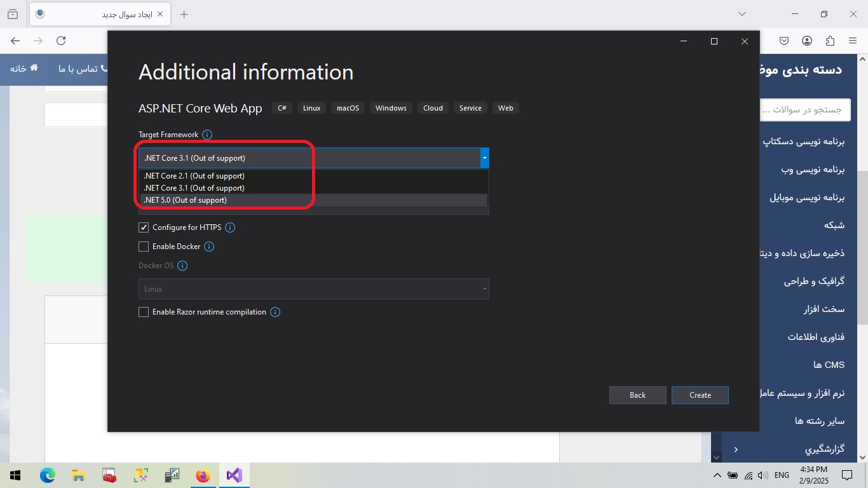Open the Docker OS Linux dropdown

[314, 289]
